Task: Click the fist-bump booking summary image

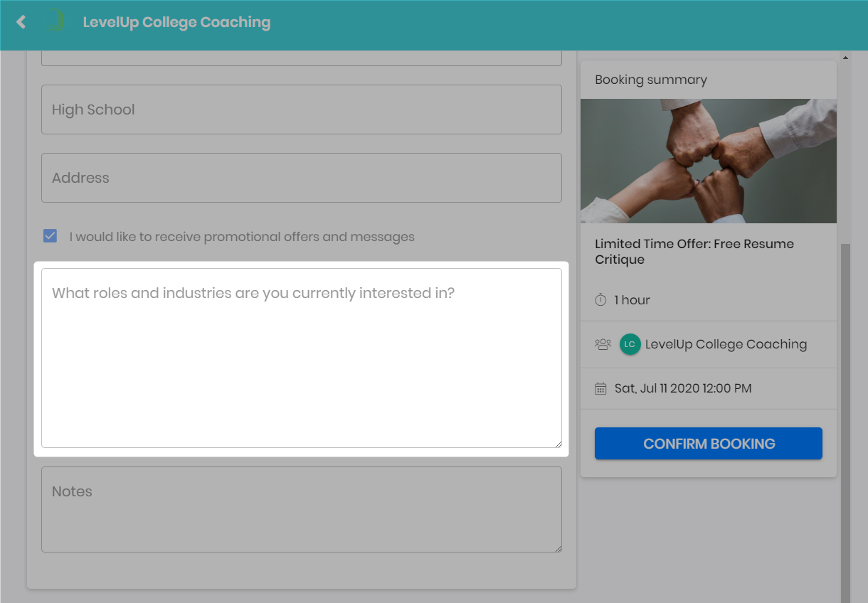Action: [x=708, y=161]
